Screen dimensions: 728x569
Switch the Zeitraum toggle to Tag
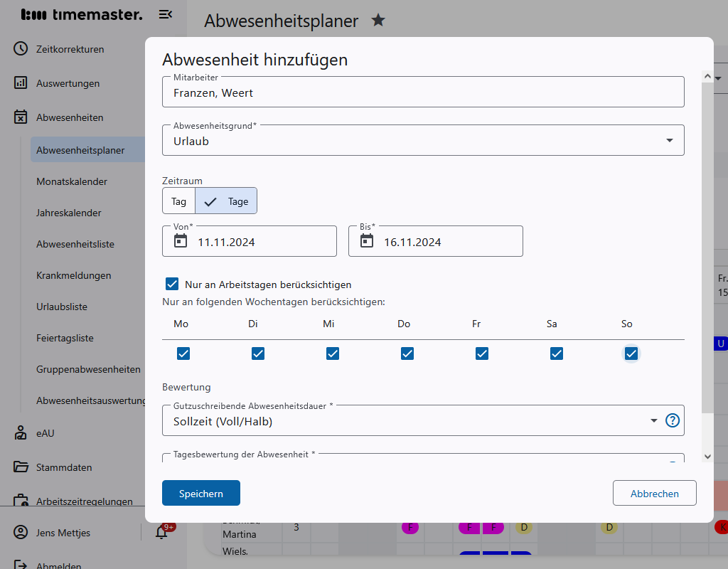click(x=178, y=201)
